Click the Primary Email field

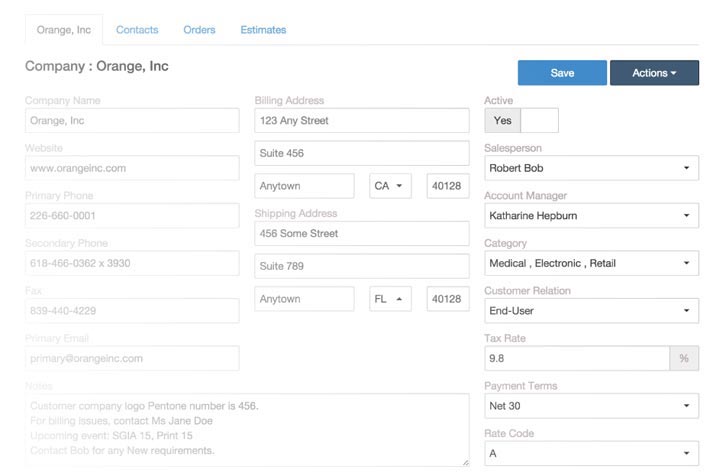point(132,358)
